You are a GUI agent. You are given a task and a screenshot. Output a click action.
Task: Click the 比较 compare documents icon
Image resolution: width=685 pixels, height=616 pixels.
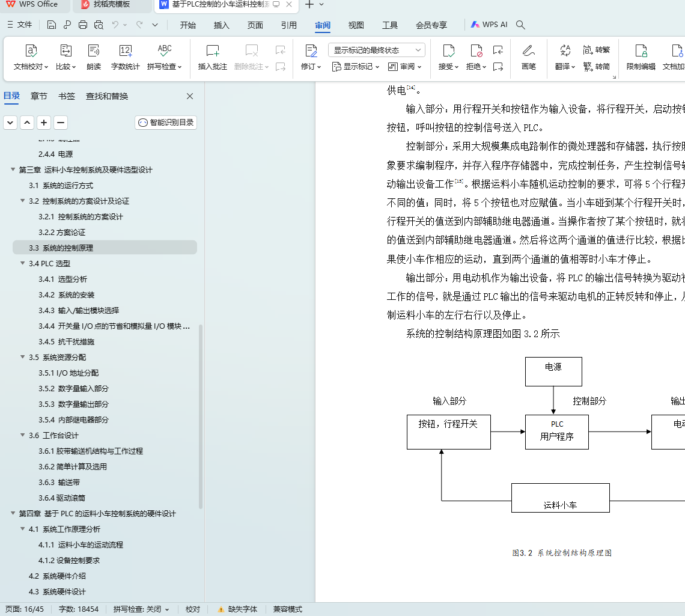[x=66, y=50]
